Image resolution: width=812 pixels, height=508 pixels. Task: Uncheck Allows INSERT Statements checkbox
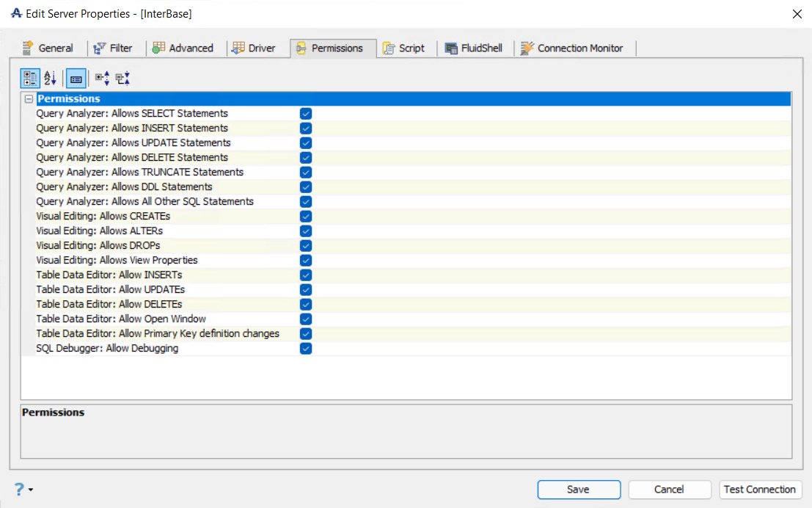(306, 128)
